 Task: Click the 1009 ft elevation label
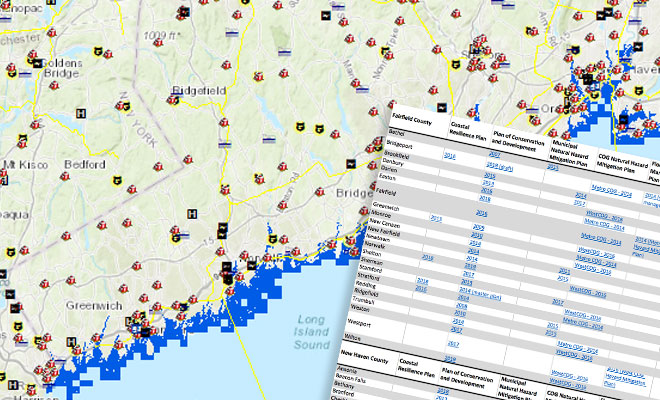(162, 35)
